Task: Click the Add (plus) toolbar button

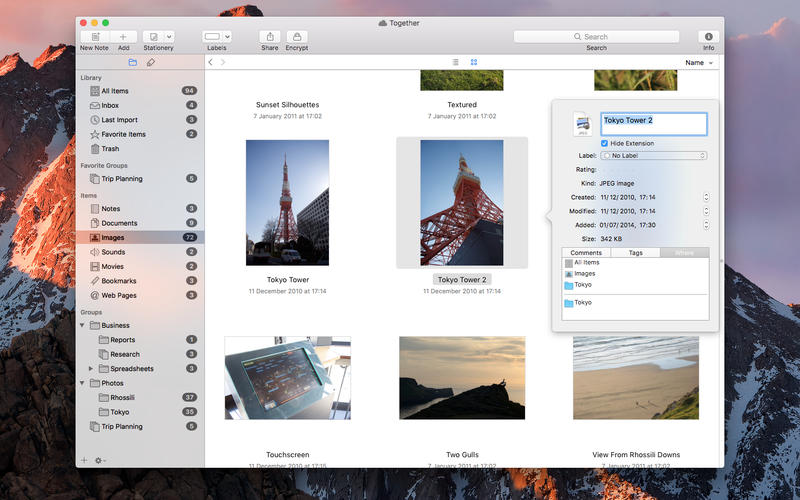Action: (x=123, y=36)
